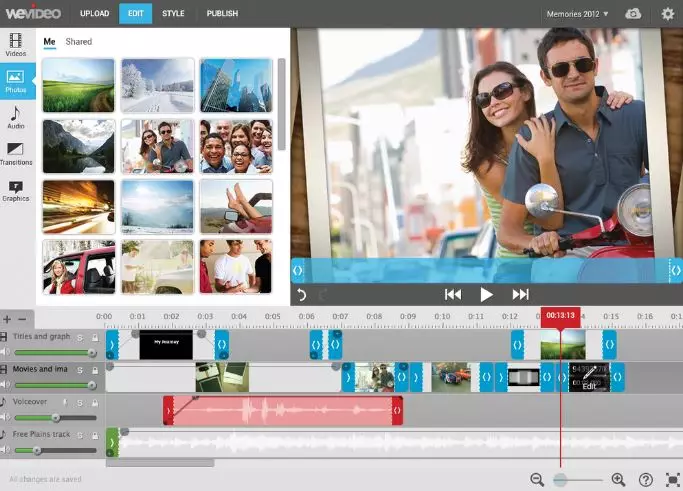Solo the Movies and ima track

[x=80, y=370]
